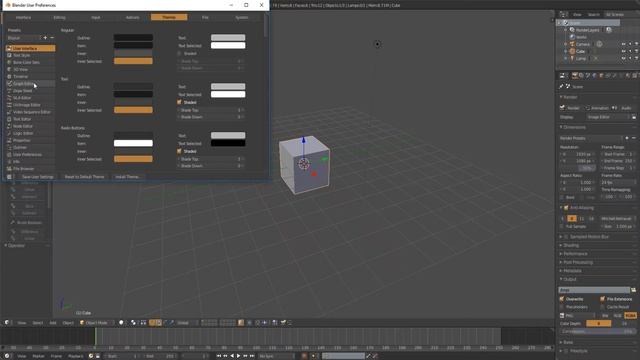Select the Text Editor theme section
The height and width of the screenshot is (360, 640).
click(x=30, y=119)
